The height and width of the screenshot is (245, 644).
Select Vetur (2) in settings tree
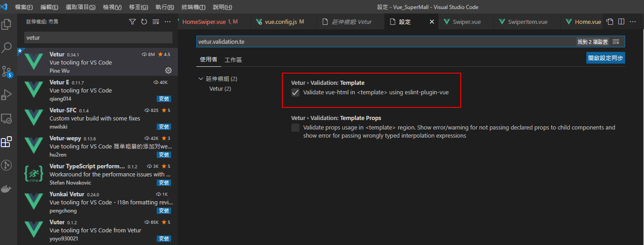[220, 88]
